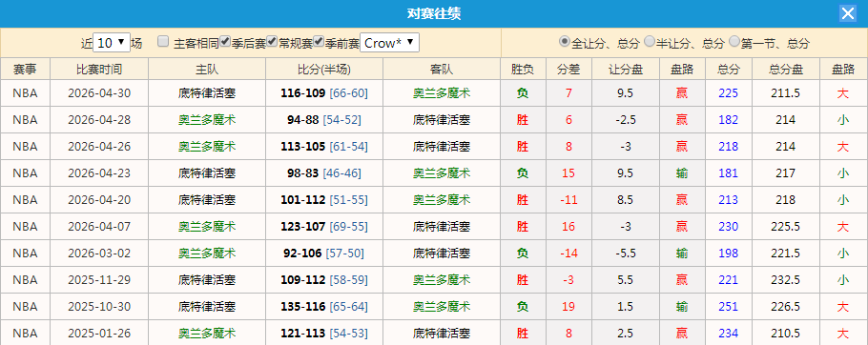Open the Crow* company dropdown
The width and height of the screenshot is (868, 345).
pyautogui.click(x=390, y=43)
